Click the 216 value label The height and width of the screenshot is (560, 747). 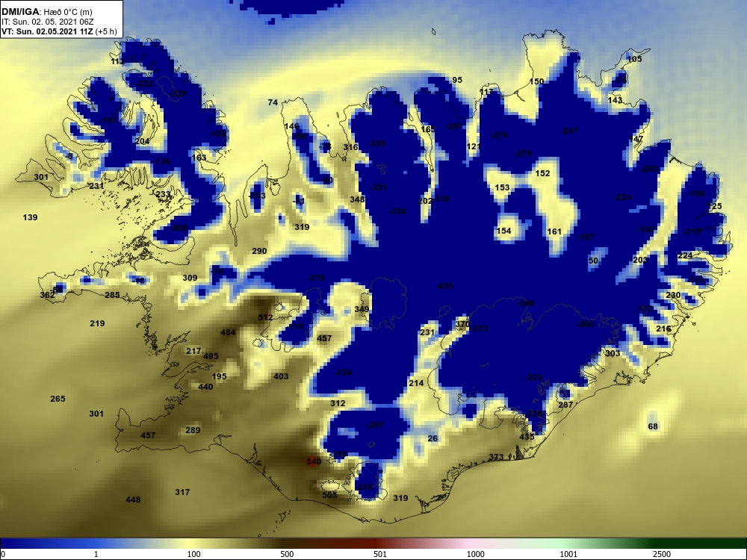pos(663,329)
